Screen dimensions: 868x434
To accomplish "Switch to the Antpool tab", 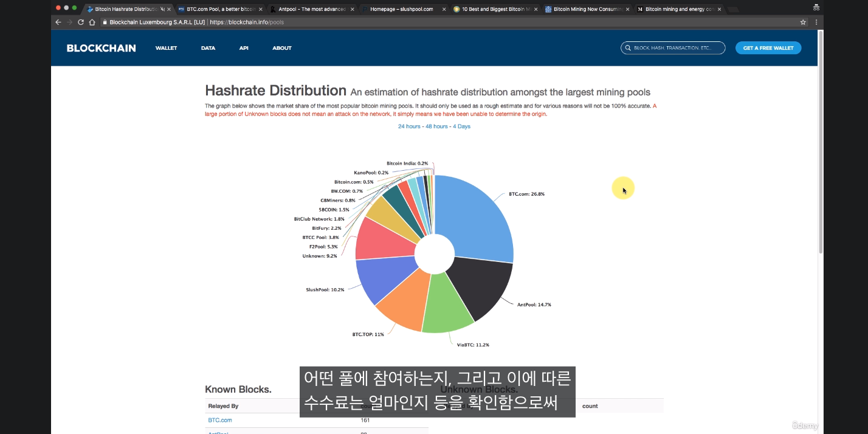I will coord(312,9).
